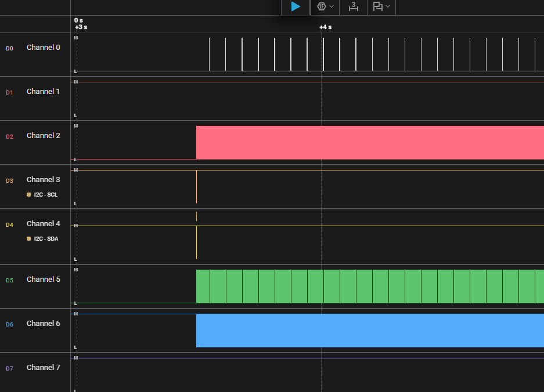
Task: Click the I2C decoded marker above Channel 4
Action: [197, 216]
